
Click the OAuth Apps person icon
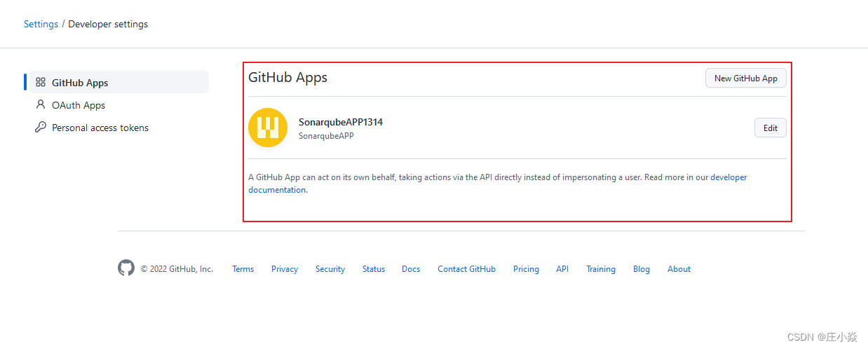41,104
